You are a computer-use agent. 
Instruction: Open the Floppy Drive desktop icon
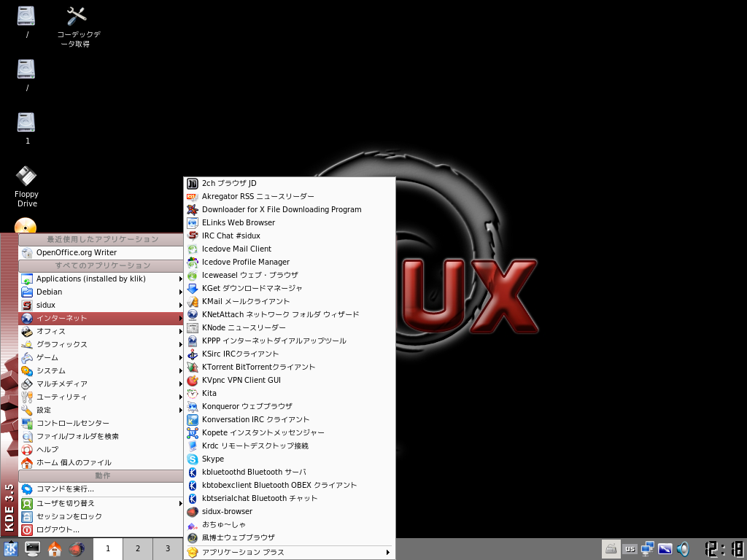[27, 186]
